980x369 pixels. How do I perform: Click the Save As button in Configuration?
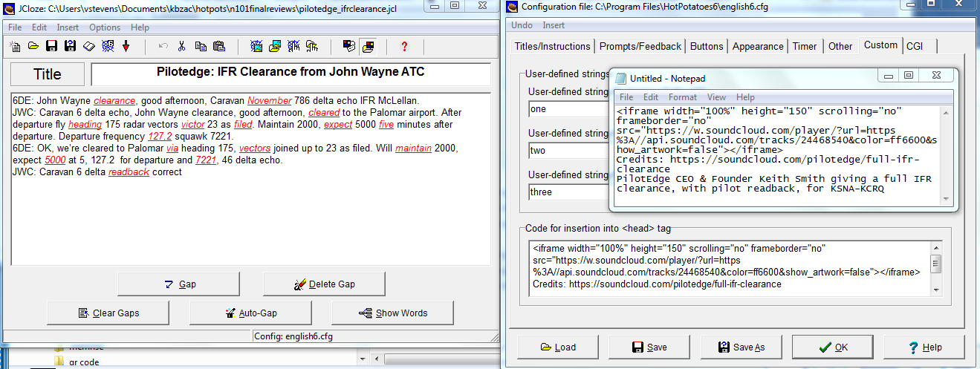click(740, 347)
